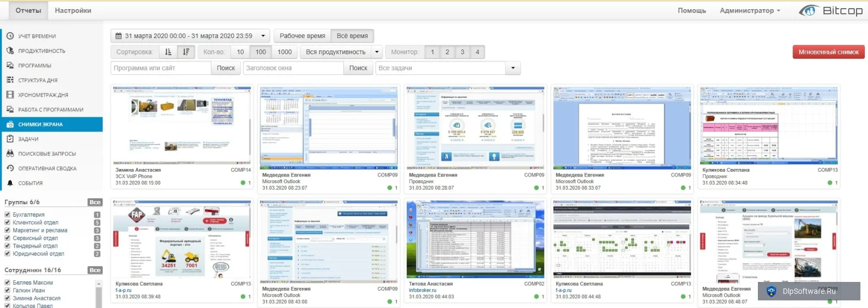
Task: Choose monitor 3
Action: coord(462,52)
